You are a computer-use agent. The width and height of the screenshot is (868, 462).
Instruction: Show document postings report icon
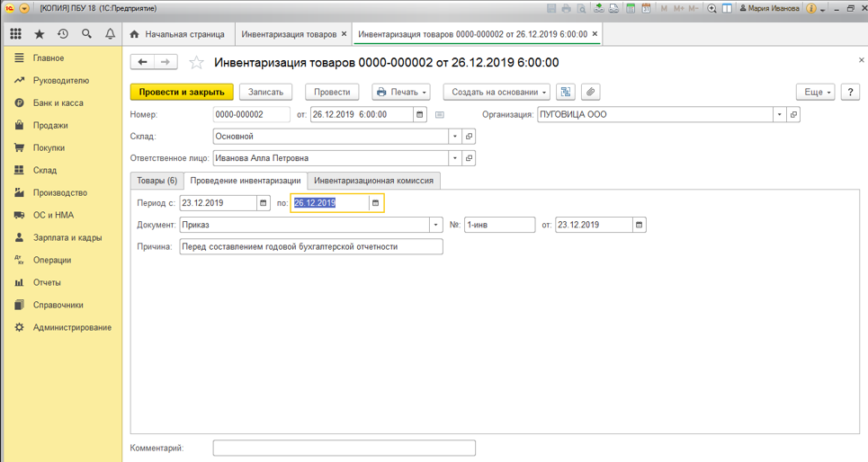pos(565,92)
